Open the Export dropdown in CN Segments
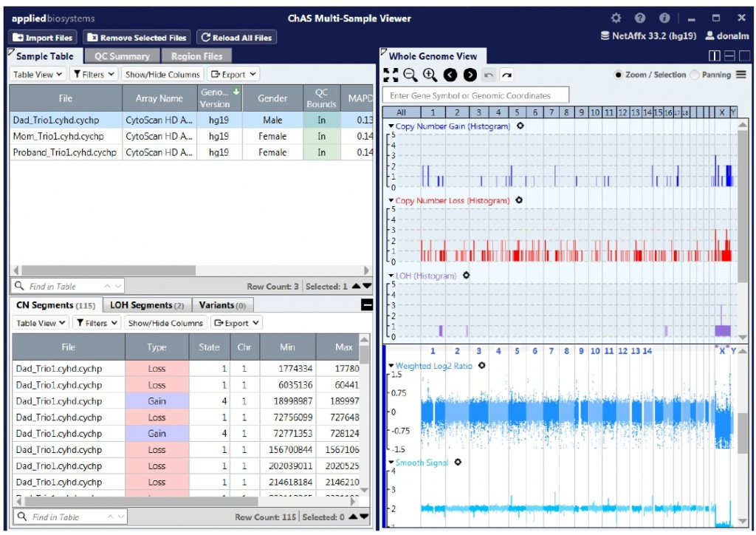Screen dimensions: 756x535 point(236,323)
